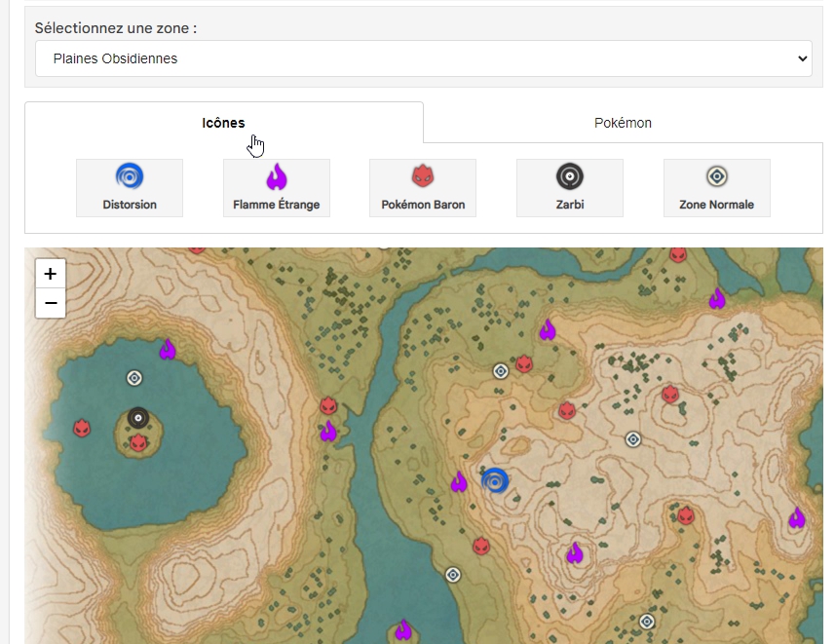The width and height of the screenshot is (835, 644).
Task: Click the black Zarbi marker on the lake island
Action: (138, 418)
